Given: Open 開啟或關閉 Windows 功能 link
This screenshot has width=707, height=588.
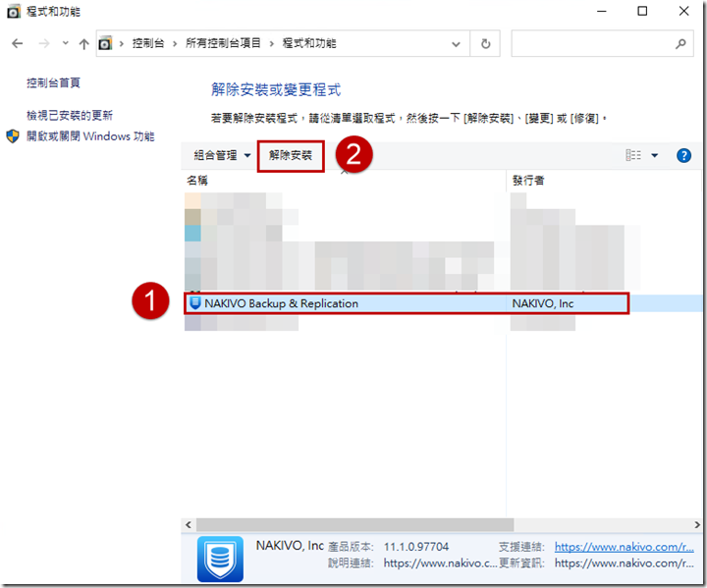Looking at the screenshot, I should click(90, 136).
